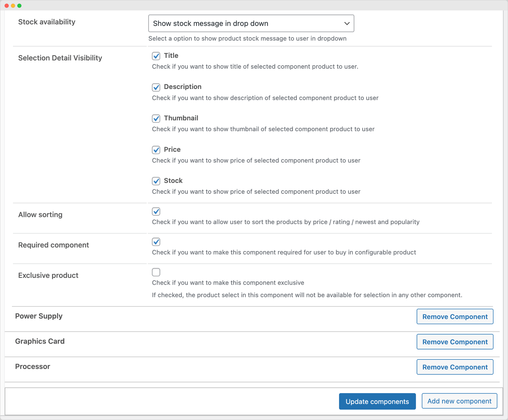Open the Stock availability dropdown
The width and height of the screenshot is (508, 420).
(x=251, y=23)
